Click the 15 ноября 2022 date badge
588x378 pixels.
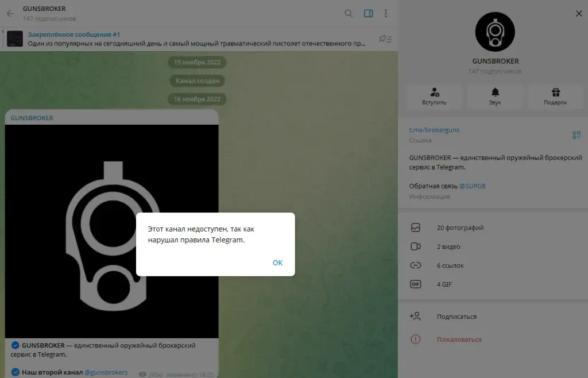pyautogui.click(x=198, y=62)
